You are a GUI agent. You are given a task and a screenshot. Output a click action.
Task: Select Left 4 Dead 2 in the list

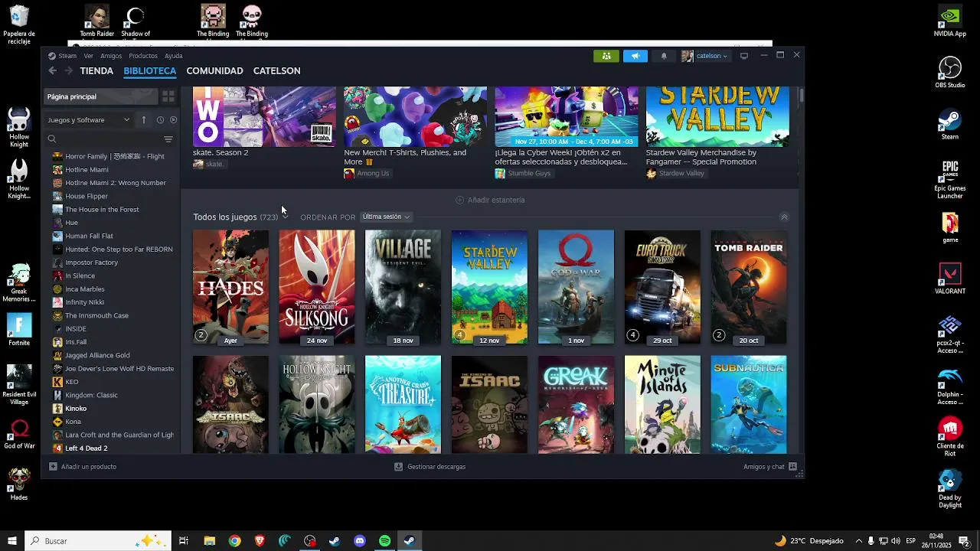pyautogui.click(x=87, y=448)
